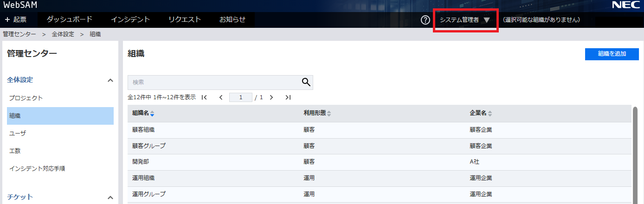Viewport: 644px width, 204px height.
Task: Click the 管理センター breadcrumb link
Action: click(x=19, y=34)
